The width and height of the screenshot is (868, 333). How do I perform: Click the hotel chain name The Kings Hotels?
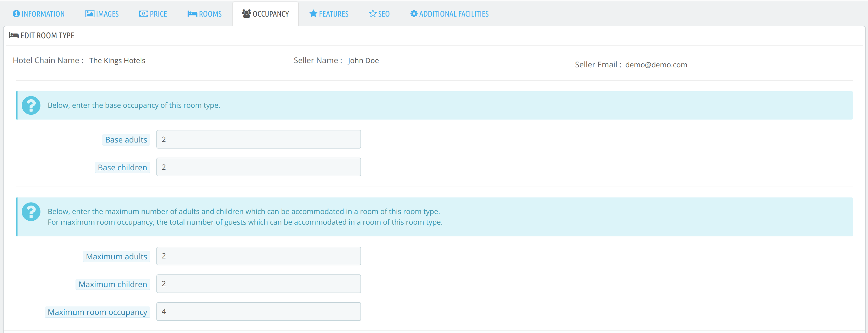117,61
